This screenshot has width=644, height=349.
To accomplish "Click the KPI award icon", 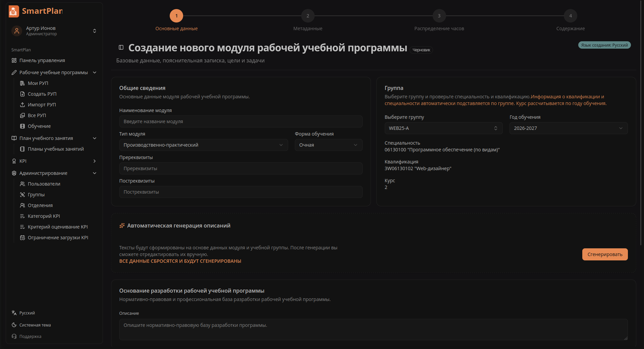I will pos(14,161).
